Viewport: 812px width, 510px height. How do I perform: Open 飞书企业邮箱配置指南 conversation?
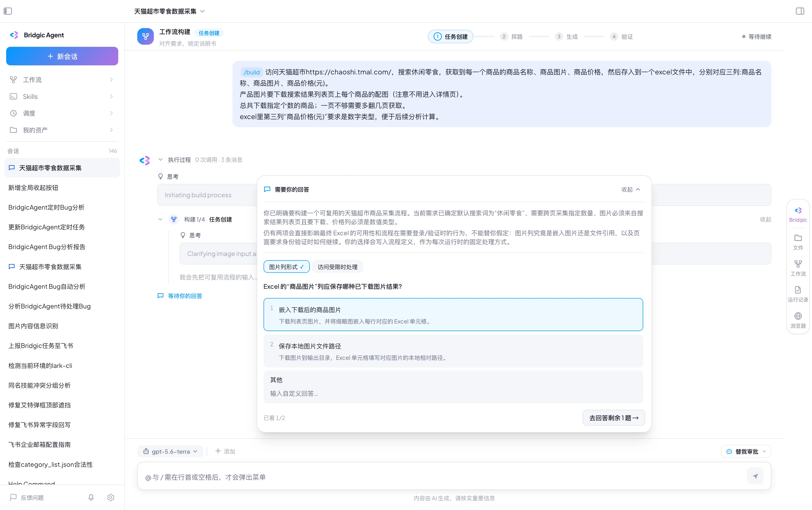pos(62,445)
